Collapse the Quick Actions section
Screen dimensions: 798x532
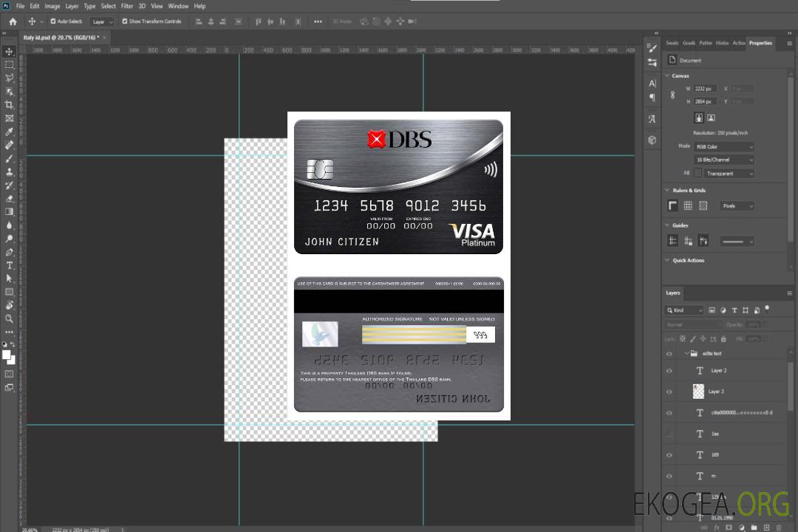tap(667, 260)
